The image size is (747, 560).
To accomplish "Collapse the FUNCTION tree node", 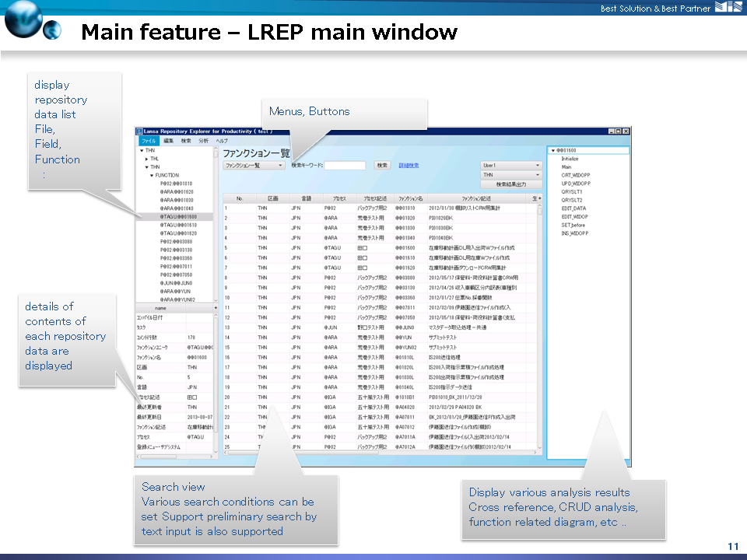I will tap(152, 175).
